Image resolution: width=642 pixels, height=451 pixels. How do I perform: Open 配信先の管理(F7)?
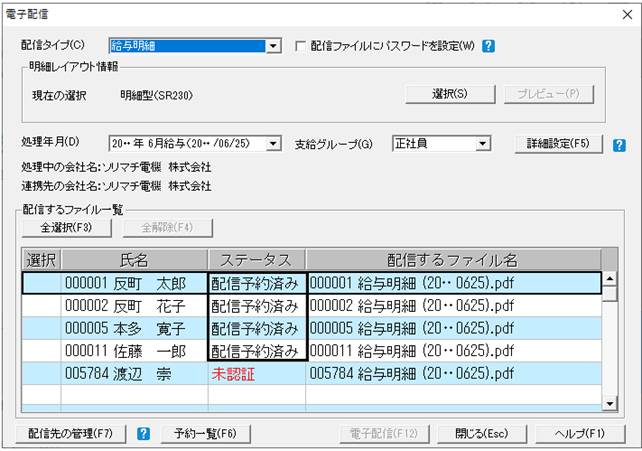[x=70, y=433]
